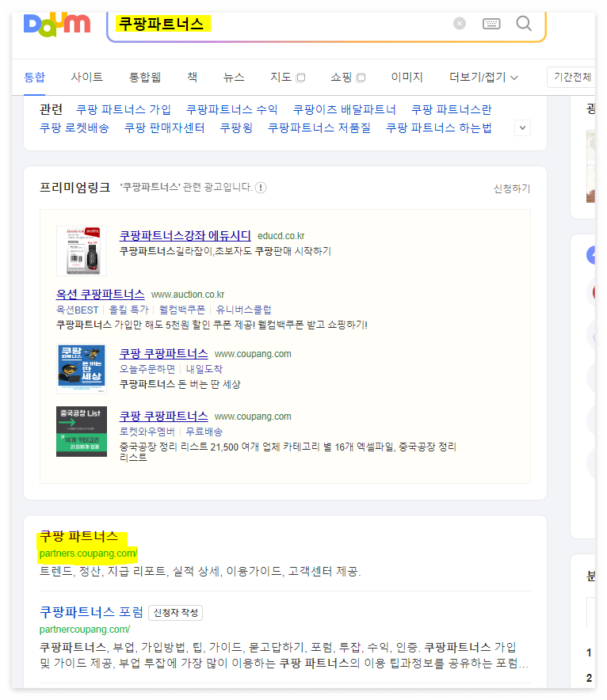
Task: Open the 지도 tab
Action: tap(287, 78)
